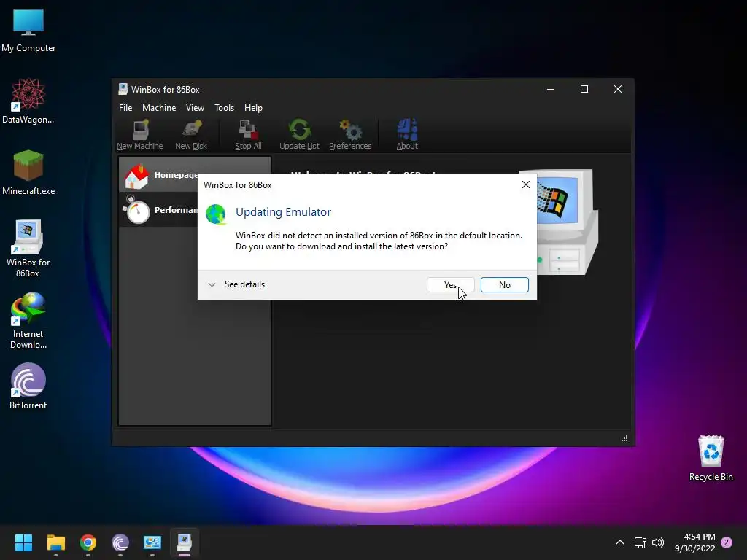This screenshot has height=560, width=747.
Task: Click the Update List toolbar icon
Action: coord(299,135)
